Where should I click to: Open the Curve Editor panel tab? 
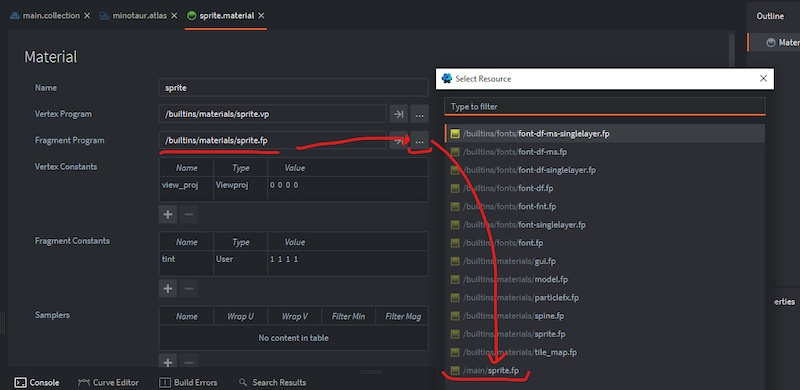pos(108,382)
